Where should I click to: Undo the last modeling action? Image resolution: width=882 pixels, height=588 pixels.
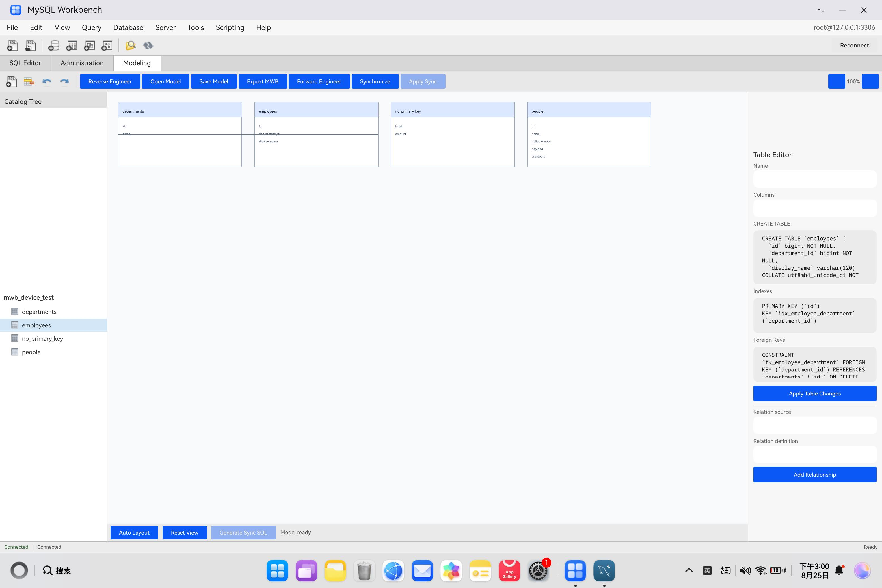pyautogui.click(x=46, y=81)
